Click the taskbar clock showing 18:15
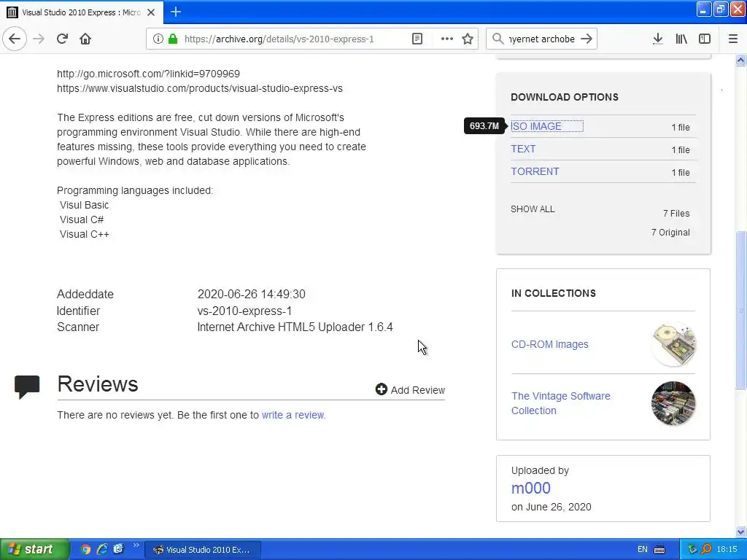747x560 pixels. (727, 549)
